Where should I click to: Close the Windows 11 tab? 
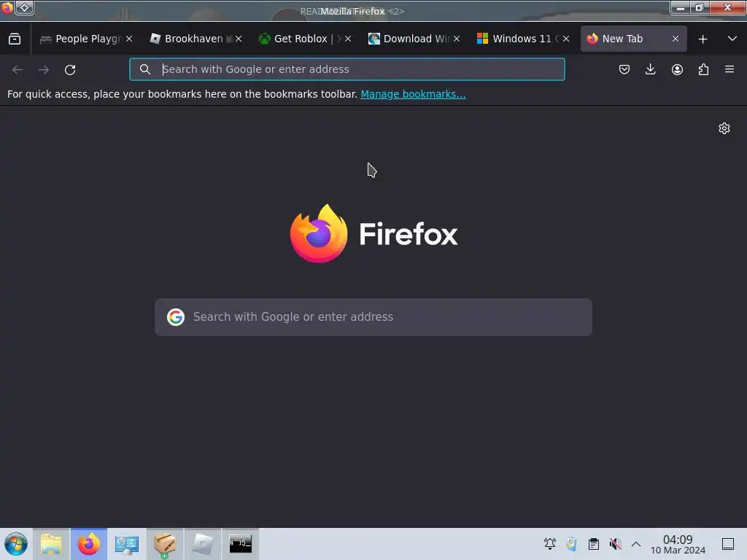(x=566, y=39)
